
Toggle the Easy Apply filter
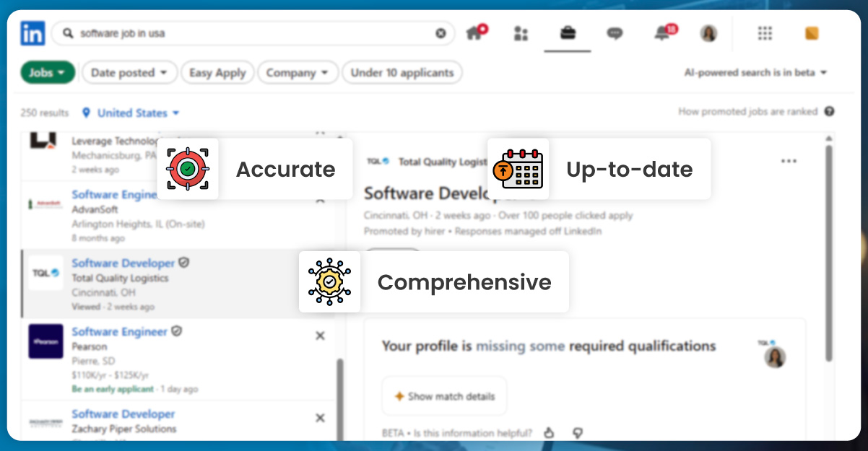(x=217, y=73)
